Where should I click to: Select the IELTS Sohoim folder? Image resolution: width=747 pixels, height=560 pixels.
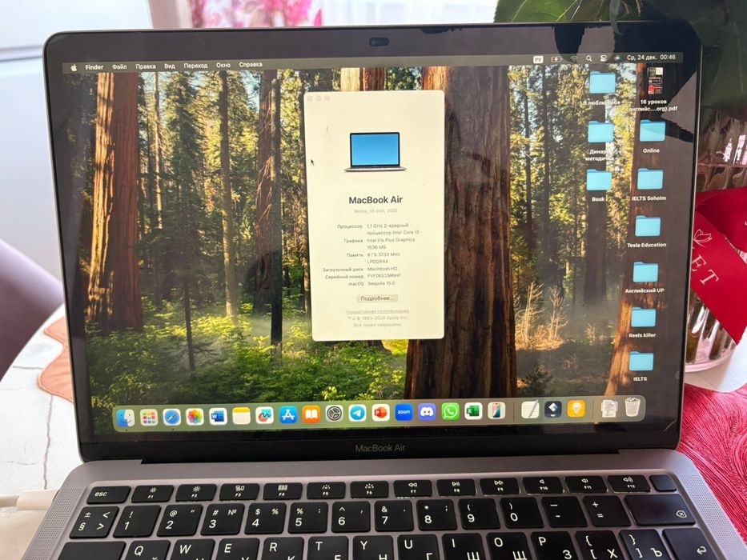pyautogui.click(x=649, y=186)
